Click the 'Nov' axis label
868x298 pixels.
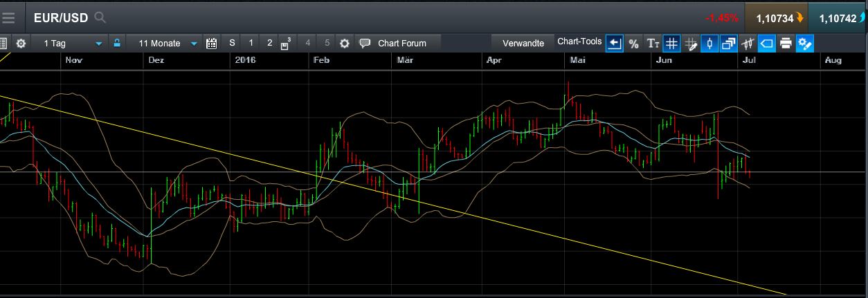[x=73, y=61]
